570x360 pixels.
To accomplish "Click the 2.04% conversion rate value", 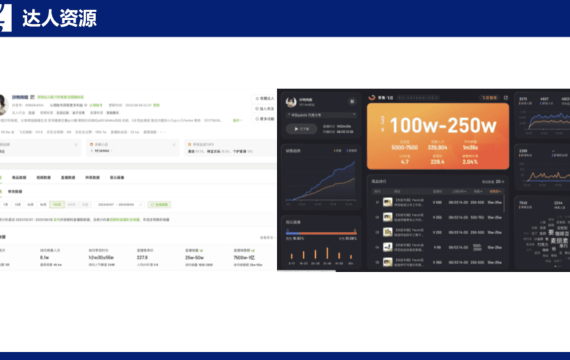I will point(470,162).
